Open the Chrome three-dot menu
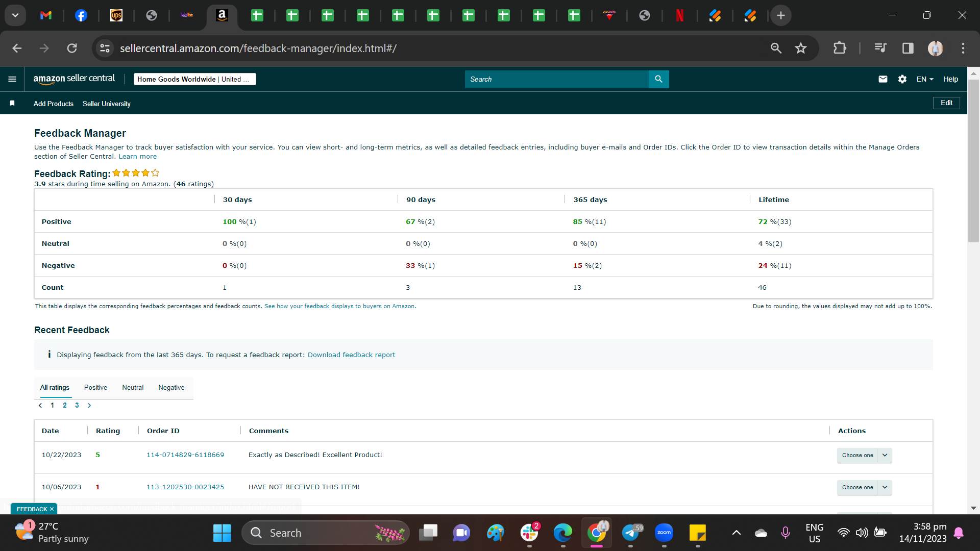 (x=963, y=48)
